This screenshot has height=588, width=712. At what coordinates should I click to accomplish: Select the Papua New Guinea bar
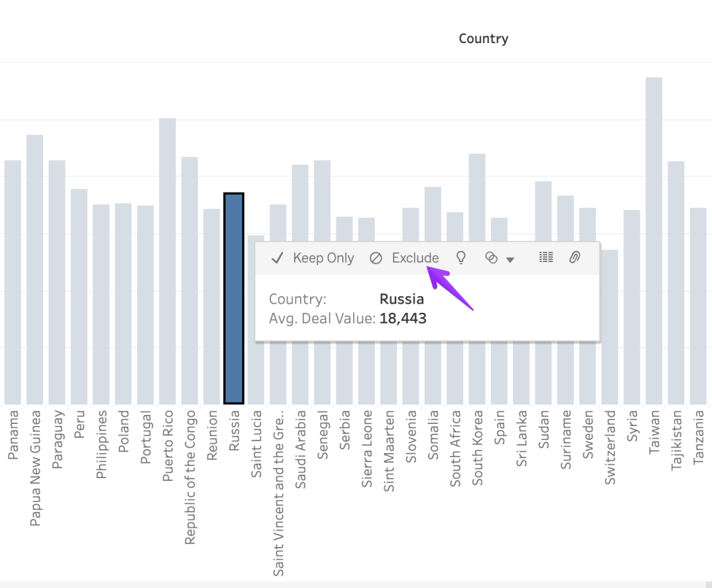(x=34, y=264)
